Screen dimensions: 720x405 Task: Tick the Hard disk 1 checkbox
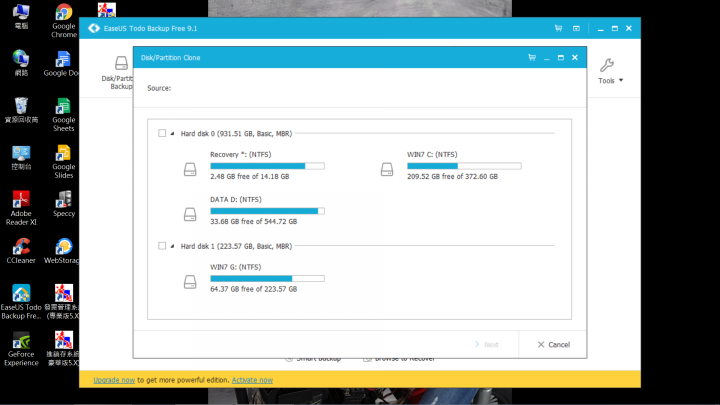tap(162, 246)
